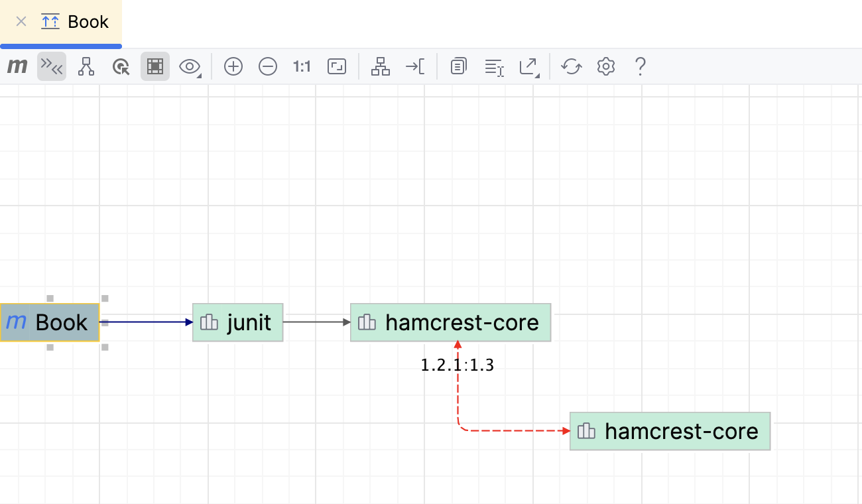Viewport: 862px width, 504px height.
Task: Open diagram help
Action: tap(641, 66)
